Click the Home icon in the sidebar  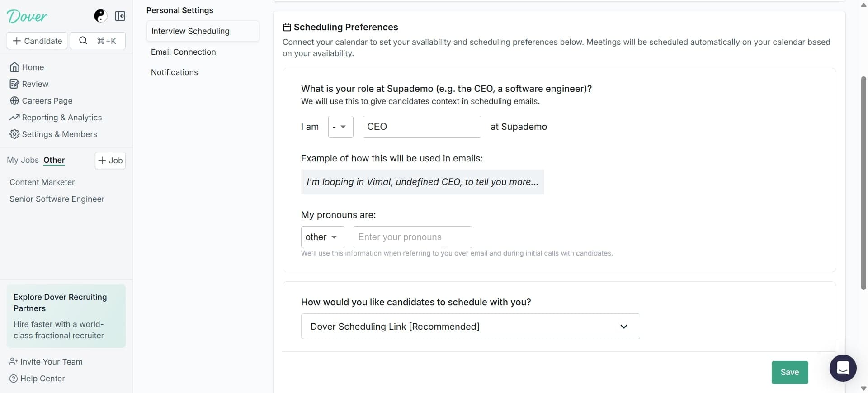coord(14,67)
